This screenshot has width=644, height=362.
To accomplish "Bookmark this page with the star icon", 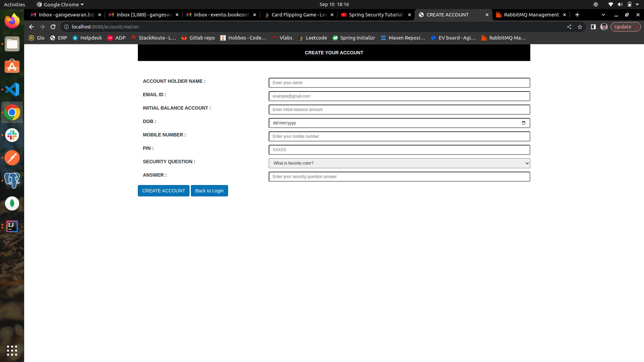I will pyautogui.click(x=580, y=27).
